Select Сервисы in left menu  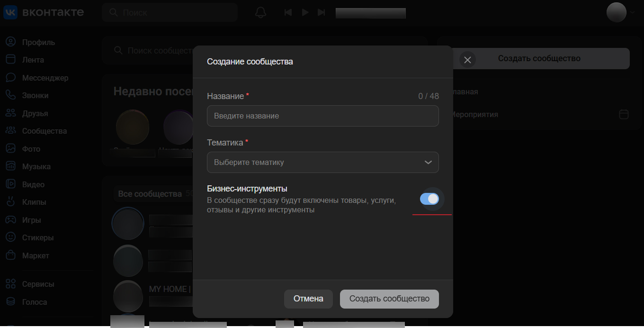click(x=38, y=284)
